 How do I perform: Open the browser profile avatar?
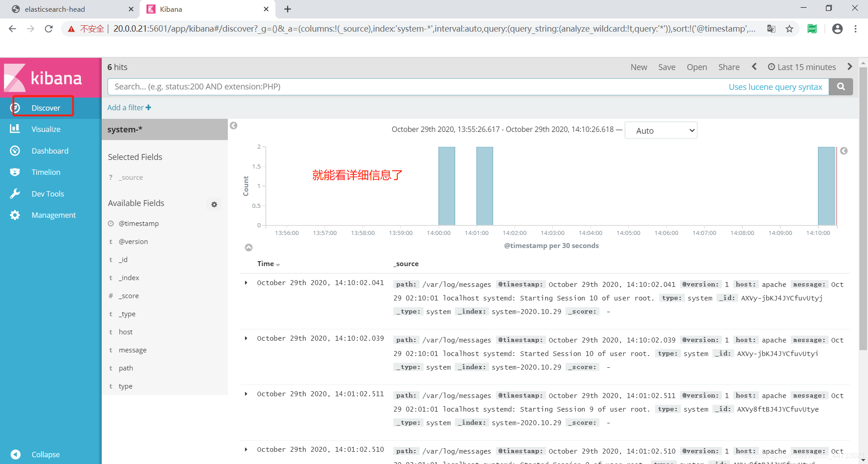(837, 29)
